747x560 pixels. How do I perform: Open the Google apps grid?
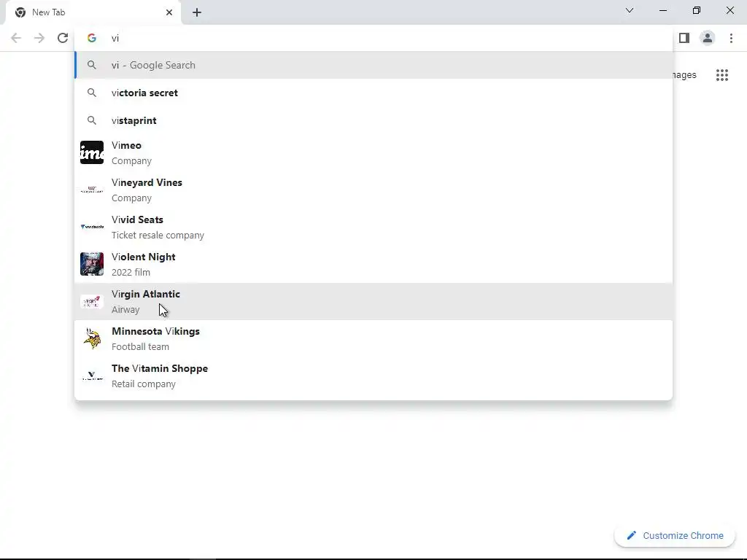[722, 75]
